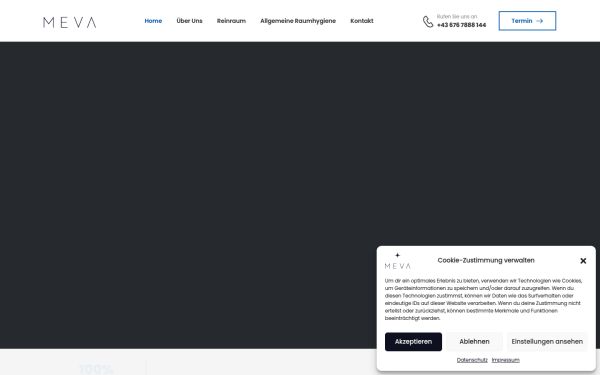
Task: Navigate to Allgemeine Raumhygiene
Action: (298, 21)
